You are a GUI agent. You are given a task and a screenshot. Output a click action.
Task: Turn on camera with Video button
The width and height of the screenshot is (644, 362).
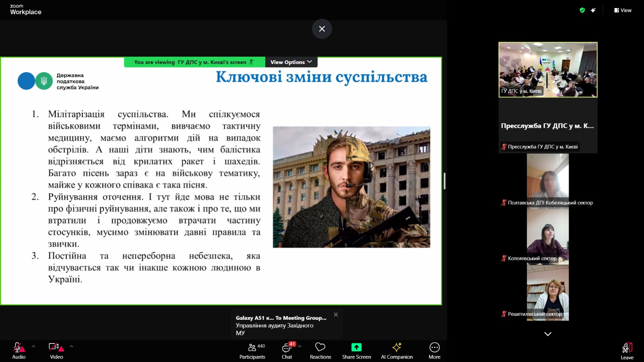coord(56,350)
